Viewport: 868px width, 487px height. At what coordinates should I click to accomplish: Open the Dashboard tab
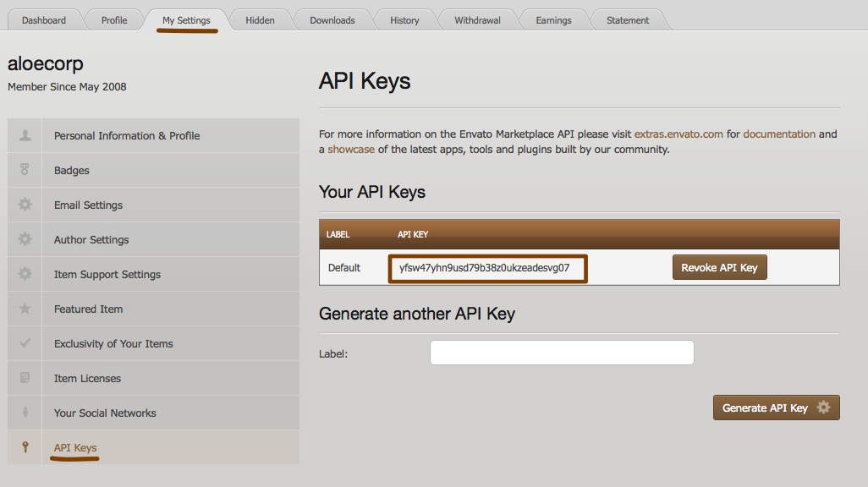coord(44,20)
